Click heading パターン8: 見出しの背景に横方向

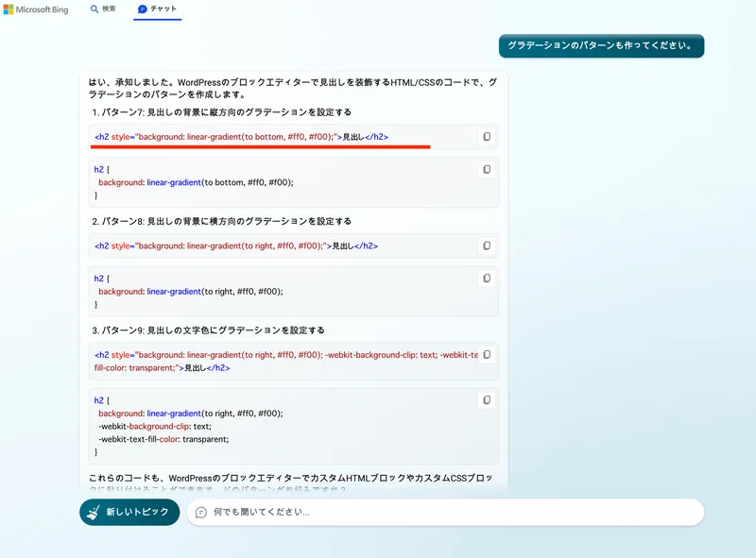point(222,221)
